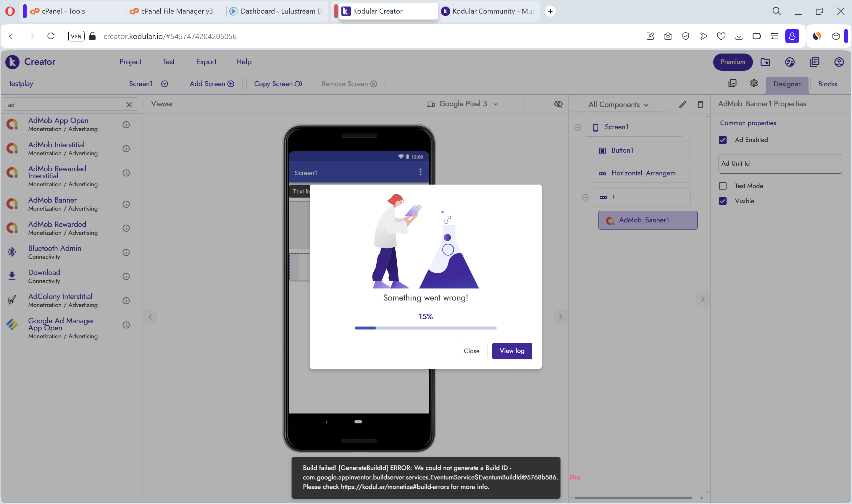Open the documentation library icon
Screen dimensions: 852x504
[x=814, y=62]
